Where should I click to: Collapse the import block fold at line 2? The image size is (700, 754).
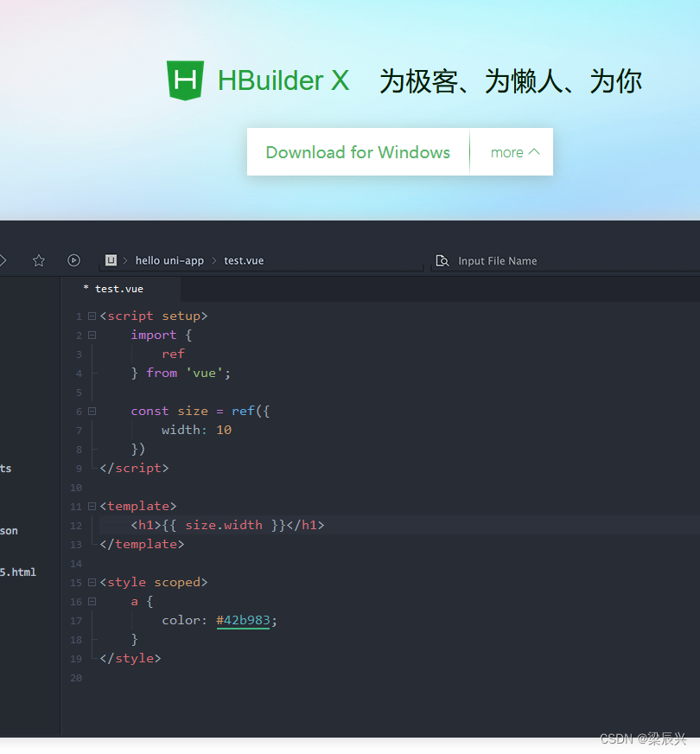[91, 335]
